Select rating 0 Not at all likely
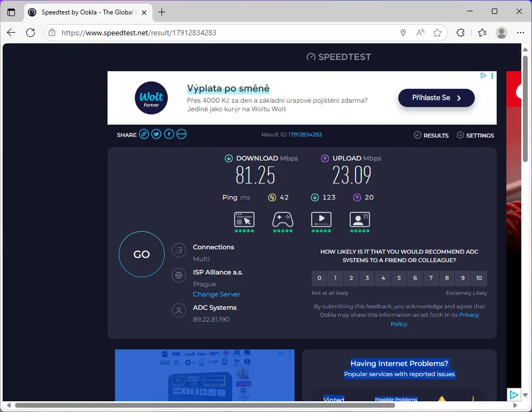The height and width of the screenshot is (412, 532). click(319, 278)
